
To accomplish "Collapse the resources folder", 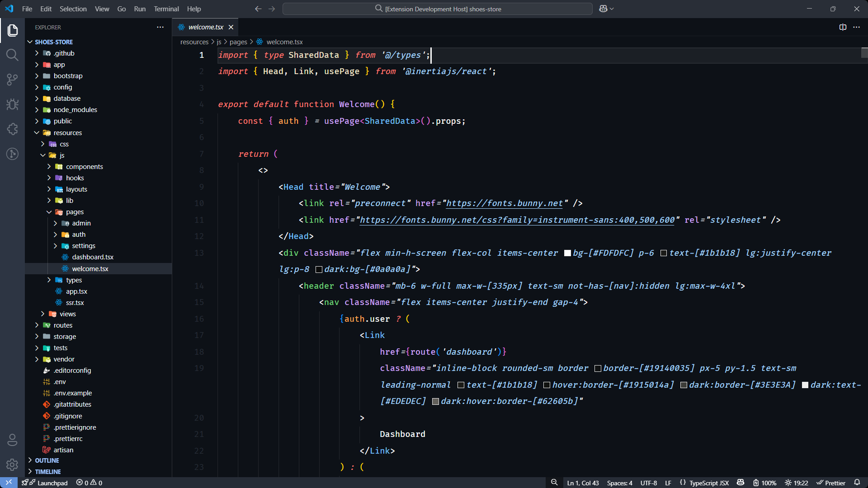I will click(67, 133).
